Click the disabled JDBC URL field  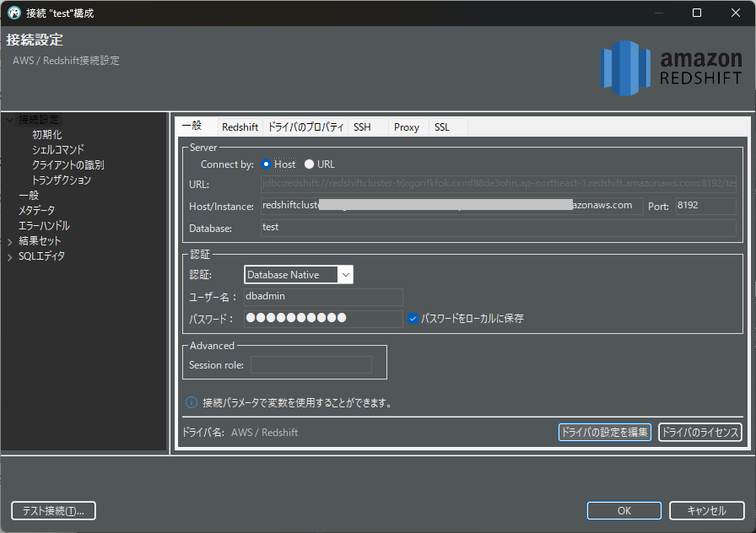point(499,184)
